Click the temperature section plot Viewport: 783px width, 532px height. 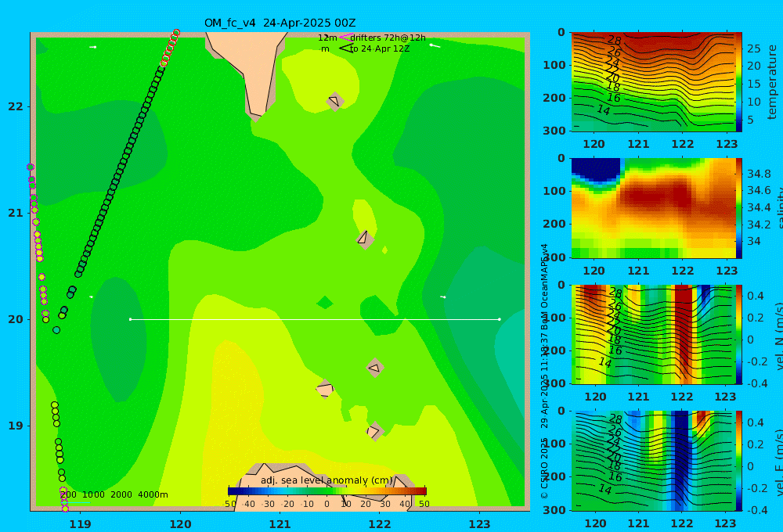point(653,82)
